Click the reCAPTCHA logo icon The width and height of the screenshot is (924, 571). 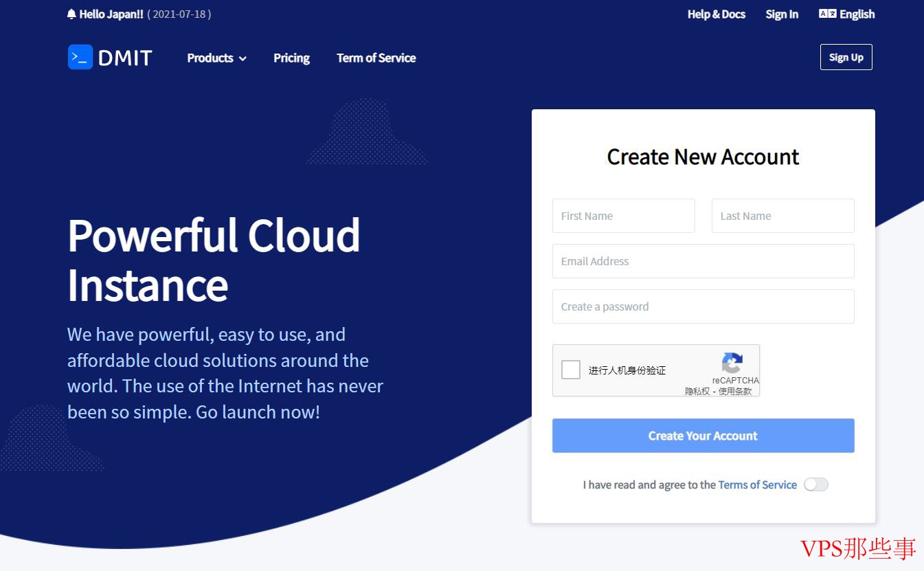click(732, 363)
